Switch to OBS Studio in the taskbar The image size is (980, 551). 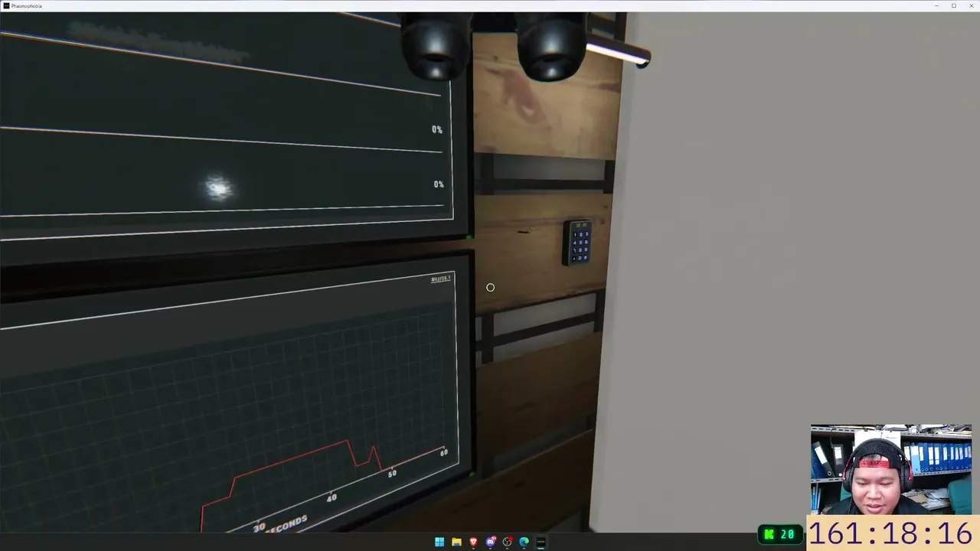[507, 543]
